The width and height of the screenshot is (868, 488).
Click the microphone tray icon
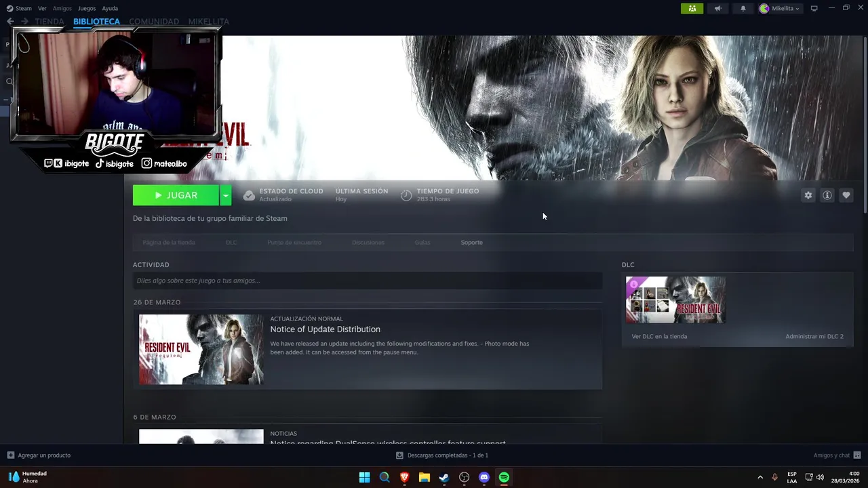pos(774,477)
